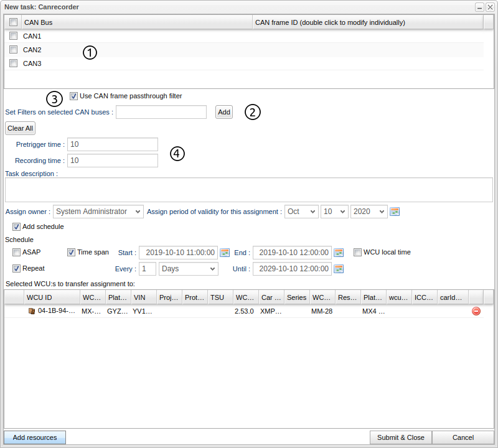498x448 pixels.
Task: Click the VIN column header
Action: coord(143,297)
